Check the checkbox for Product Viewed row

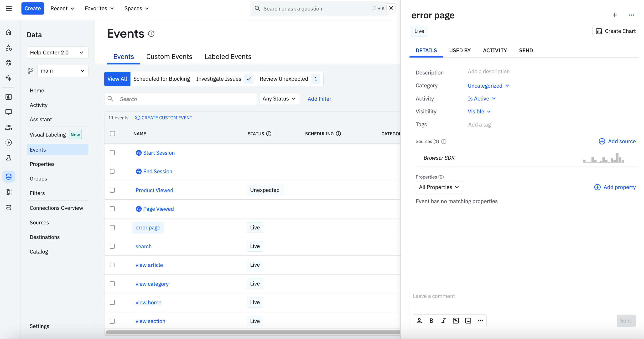pyautogui.click(x=112, y=190)
